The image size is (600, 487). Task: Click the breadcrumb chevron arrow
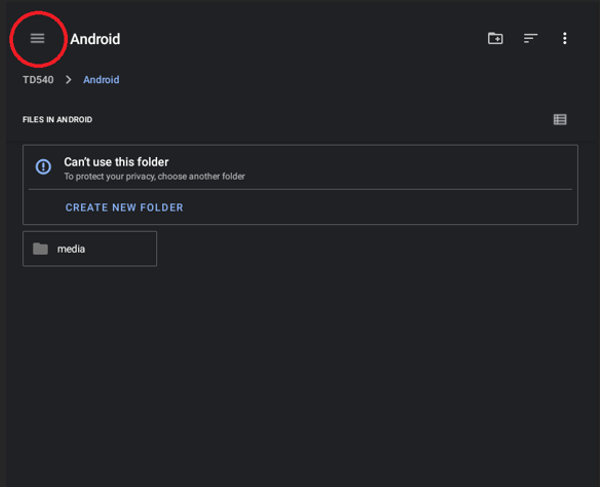[x=68, y=80]
